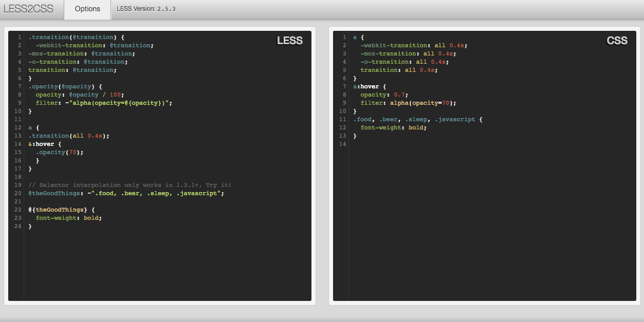This screenshot has width=644, height=322.
Task: Click "transition: all 0.4s;" on CSS line 5
Action: point(399,70)
